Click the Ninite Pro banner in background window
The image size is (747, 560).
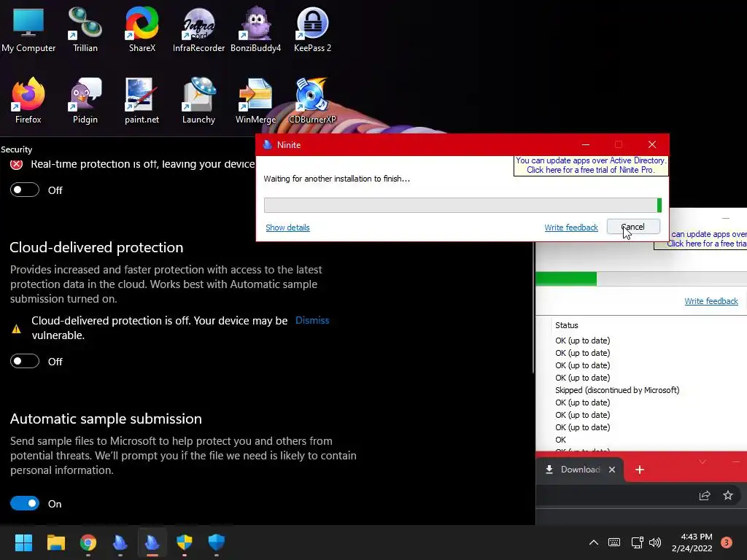coord(700,239)
